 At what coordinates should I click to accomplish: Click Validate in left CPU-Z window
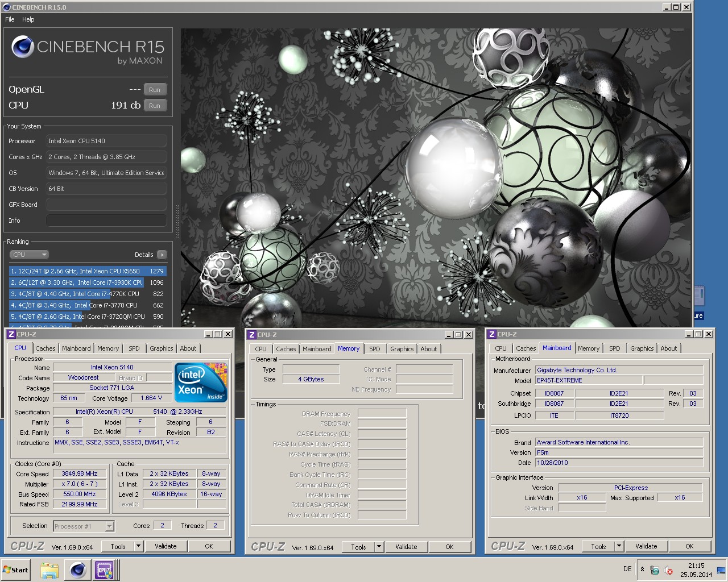(x=166, y=546)
